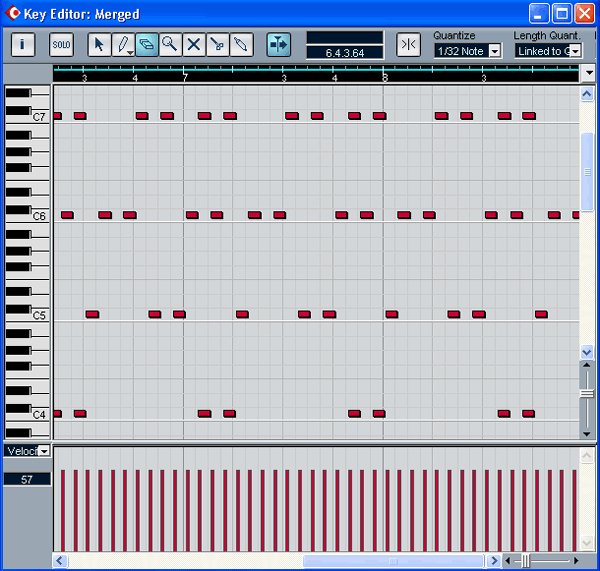Image resolution: width=600 pixels, height=571 pixels.
Task: Click the C4 piano key
Action: pos(40,414)
